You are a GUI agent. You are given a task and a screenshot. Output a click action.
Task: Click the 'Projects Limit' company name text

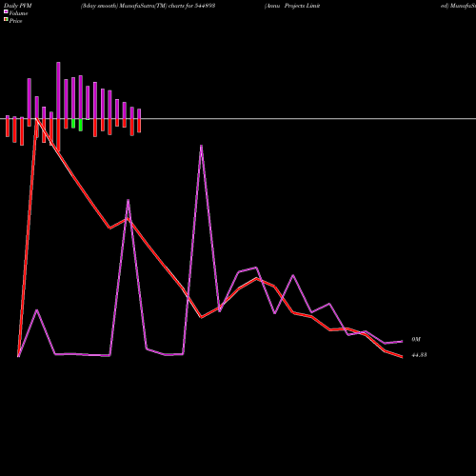[302, 6]
